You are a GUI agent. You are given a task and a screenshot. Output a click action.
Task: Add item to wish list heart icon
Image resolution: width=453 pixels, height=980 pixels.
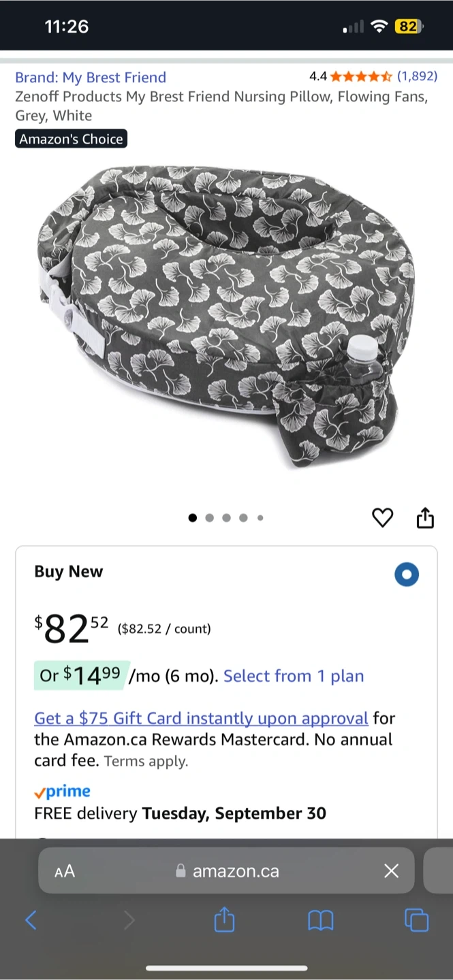coord(383,518)
